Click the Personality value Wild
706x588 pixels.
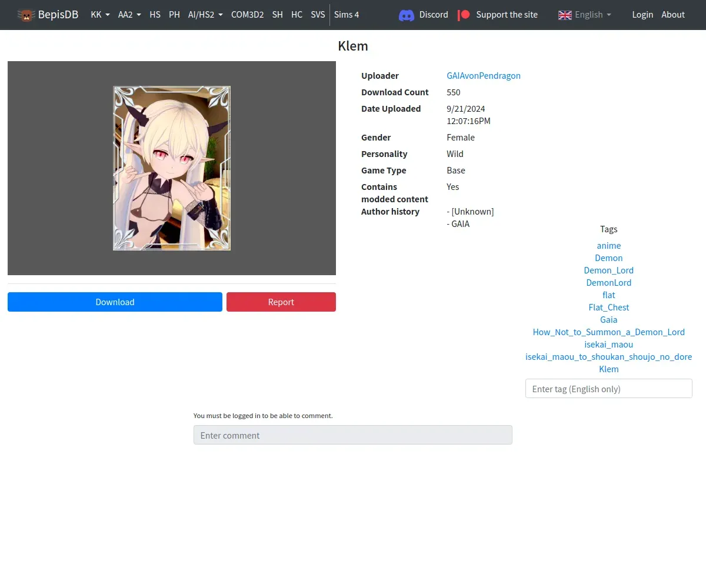click(x=455, y=154)
